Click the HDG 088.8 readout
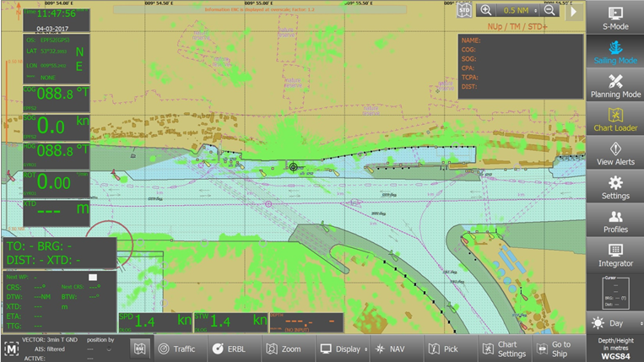The width and height of the screenshot is (644, 362). click(57, 155)
